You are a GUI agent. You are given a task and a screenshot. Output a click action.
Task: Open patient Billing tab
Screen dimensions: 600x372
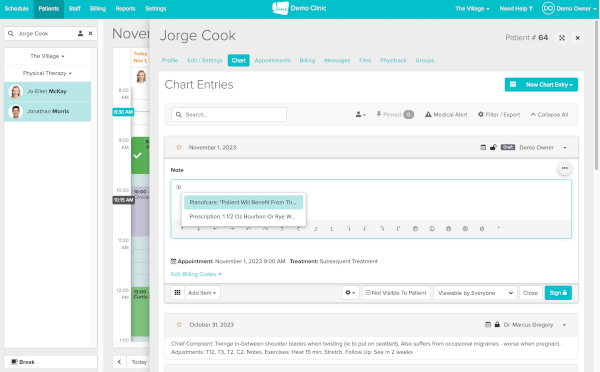click(307, 60)
